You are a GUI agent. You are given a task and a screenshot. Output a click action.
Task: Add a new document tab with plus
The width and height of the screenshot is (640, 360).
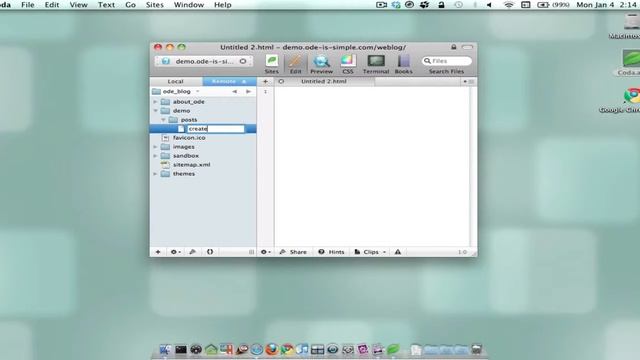click(x=265, y=82)
